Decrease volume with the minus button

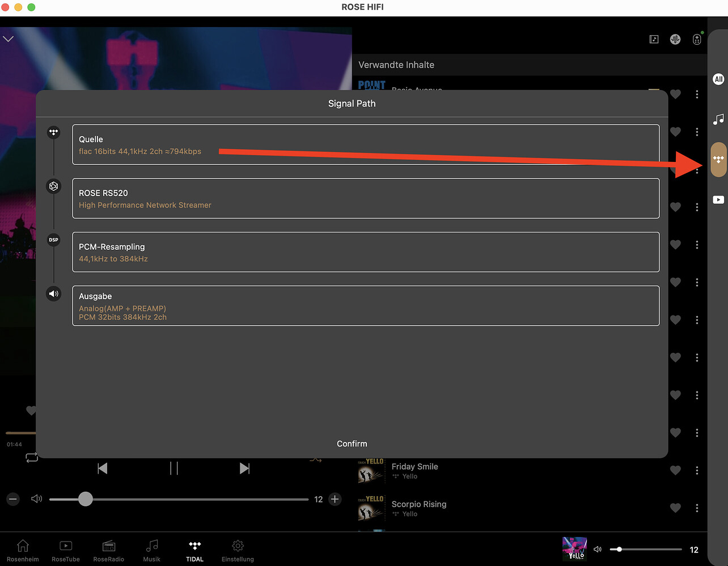14,499
